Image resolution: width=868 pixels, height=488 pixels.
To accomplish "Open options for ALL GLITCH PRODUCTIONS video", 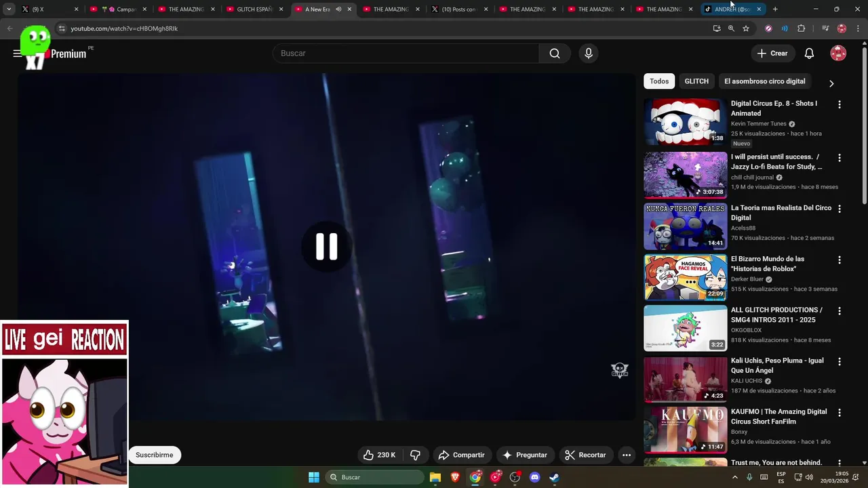I will pyautogui.click(x=840, y=310).
